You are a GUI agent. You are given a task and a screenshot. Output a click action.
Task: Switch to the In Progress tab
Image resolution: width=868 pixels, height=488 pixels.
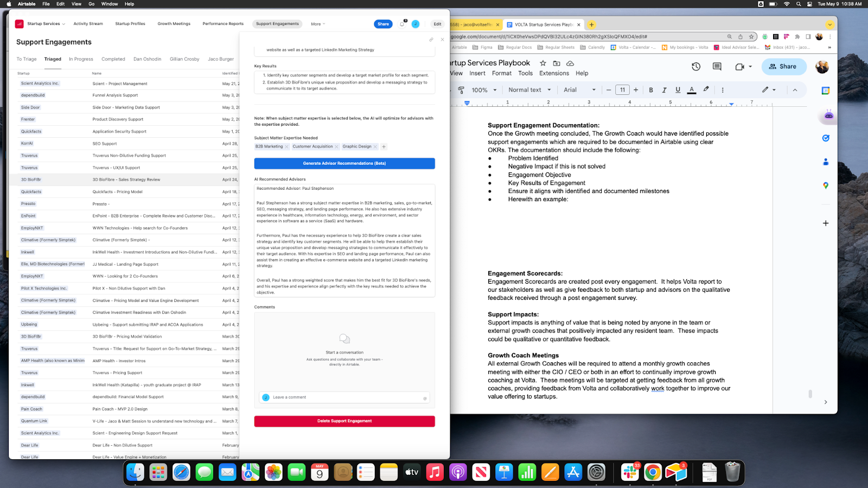(x=81, y=59)
